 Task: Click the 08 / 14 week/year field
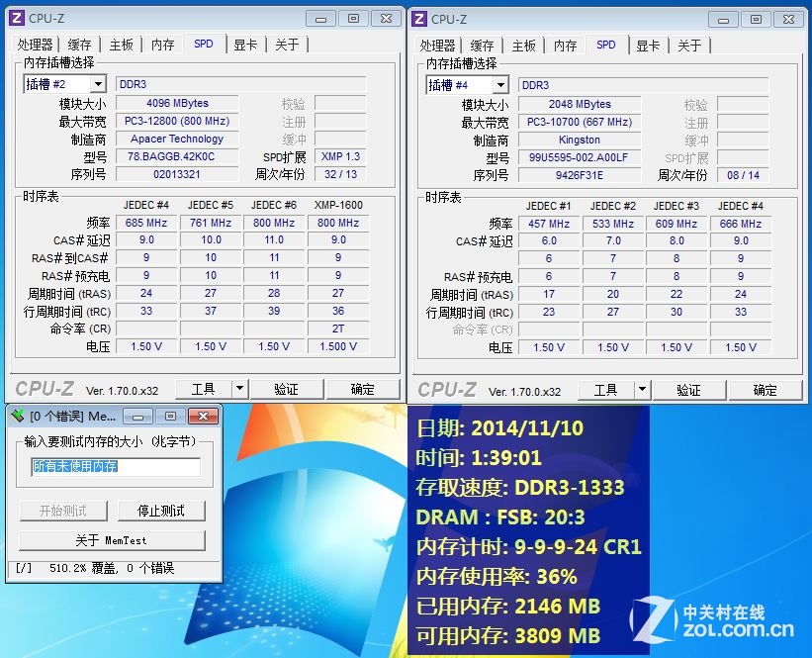click(x=743, y=175)
